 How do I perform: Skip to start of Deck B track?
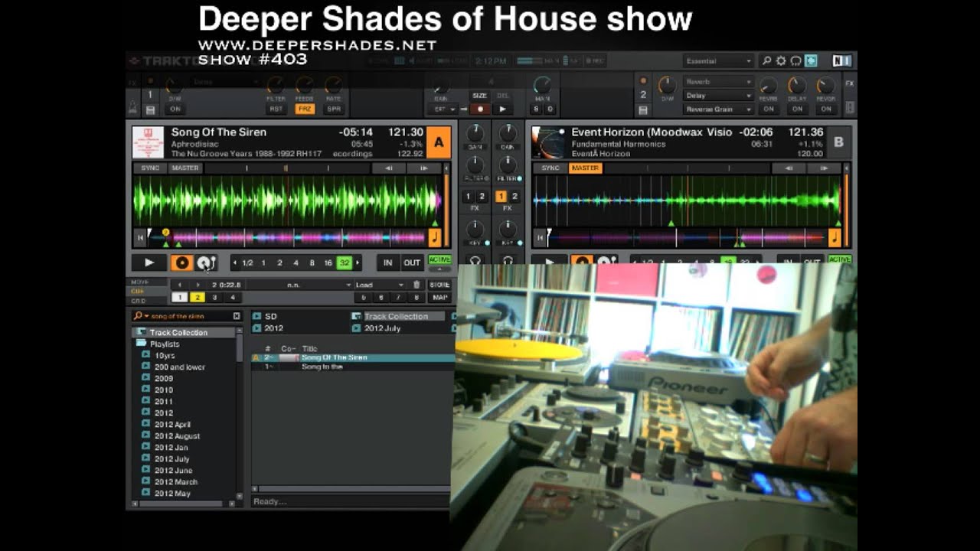(540, 238)
